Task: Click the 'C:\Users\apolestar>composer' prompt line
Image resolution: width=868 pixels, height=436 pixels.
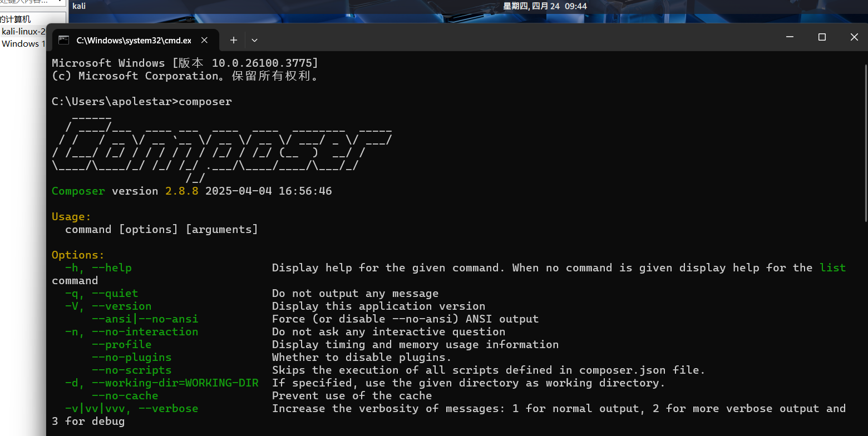Action: tap(142, 102)
